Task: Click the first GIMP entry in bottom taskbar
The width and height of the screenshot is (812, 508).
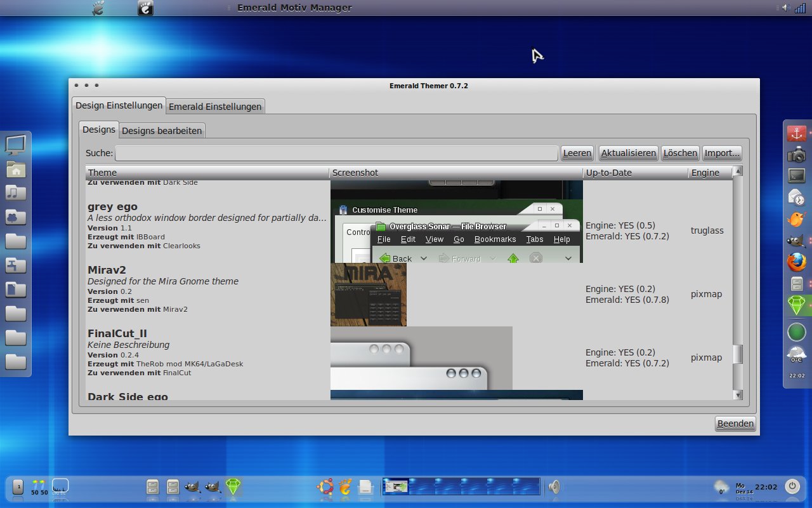Action: 193,487
